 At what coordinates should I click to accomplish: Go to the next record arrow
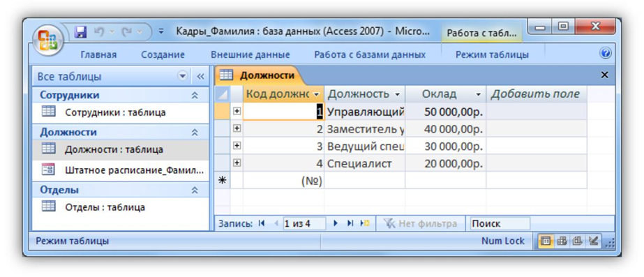[336, 223]
